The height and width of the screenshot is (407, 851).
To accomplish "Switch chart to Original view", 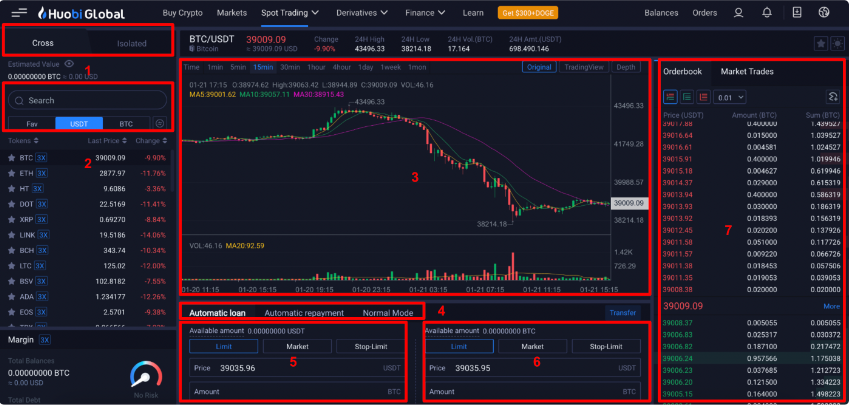I will coord(539,67).
